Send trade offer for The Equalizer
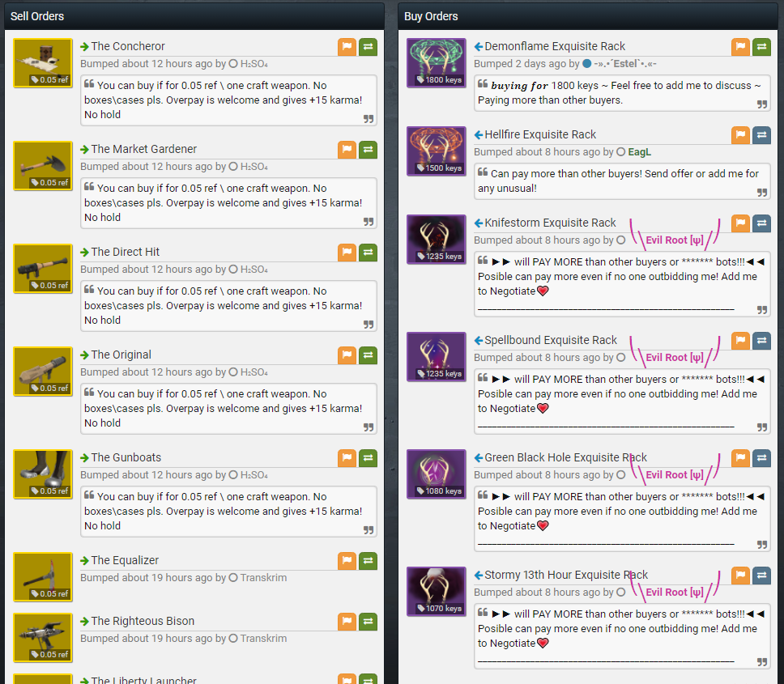This screenshot has height=684, width=784. point(368,561)
